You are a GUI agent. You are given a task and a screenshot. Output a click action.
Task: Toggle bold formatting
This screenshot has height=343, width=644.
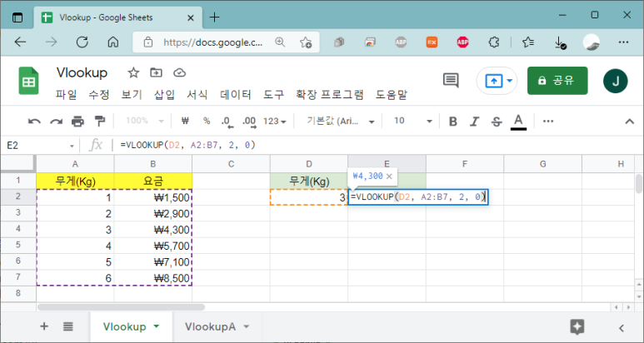point(453,121)
